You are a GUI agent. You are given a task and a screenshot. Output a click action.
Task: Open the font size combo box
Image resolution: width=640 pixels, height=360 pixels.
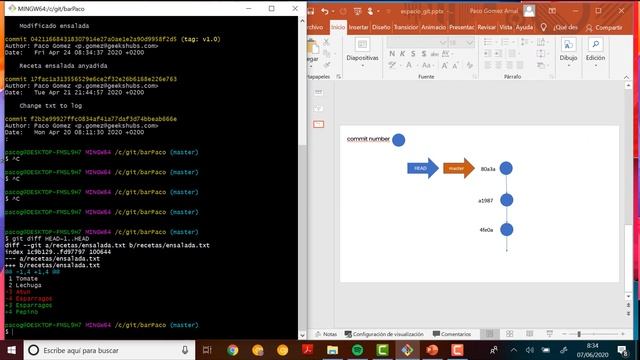click(461, 42)
